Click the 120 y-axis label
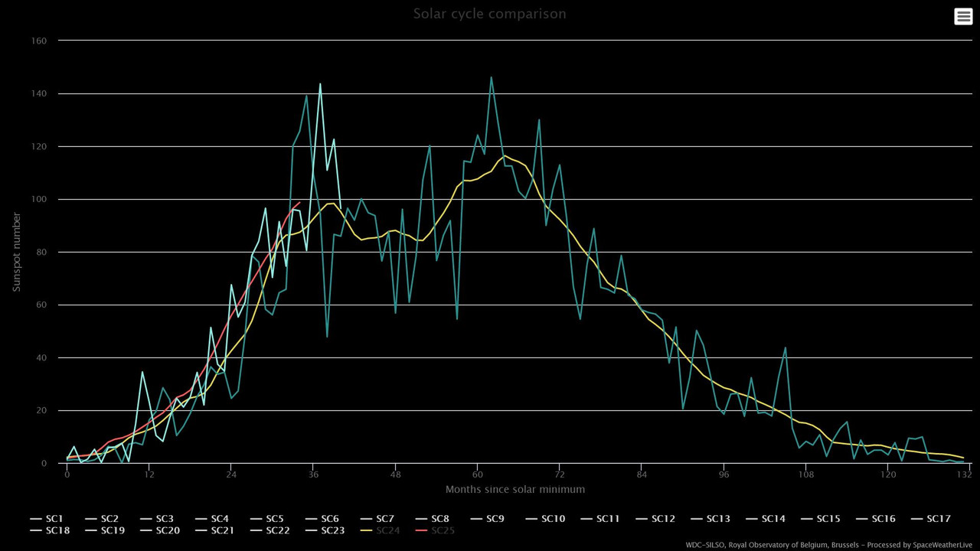This screenshot has width=980, height=551. pyautogui.click(x=38, y=146)
